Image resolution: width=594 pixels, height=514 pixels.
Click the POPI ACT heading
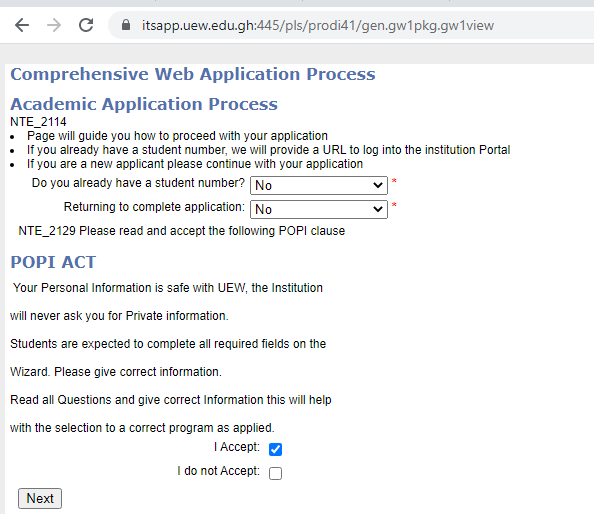pyautogui.click(x=53, y=262)
